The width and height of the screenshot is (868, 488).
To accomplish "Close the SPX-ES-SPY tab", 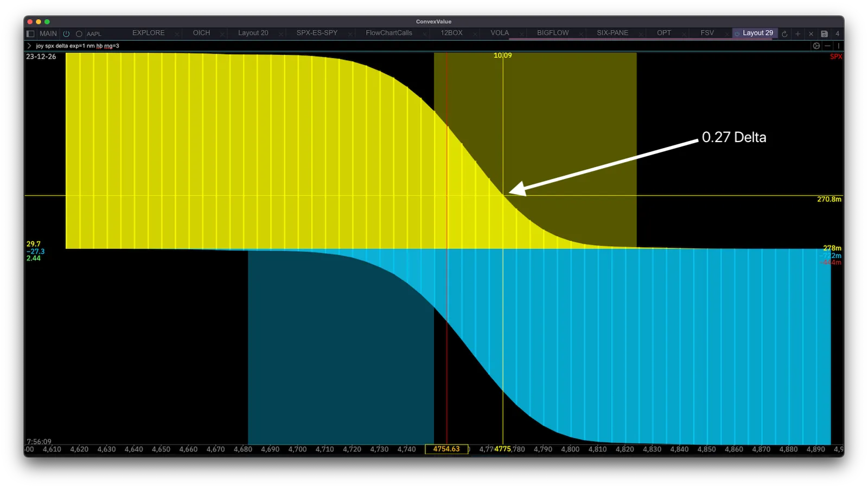I will (x=350, y=34).
